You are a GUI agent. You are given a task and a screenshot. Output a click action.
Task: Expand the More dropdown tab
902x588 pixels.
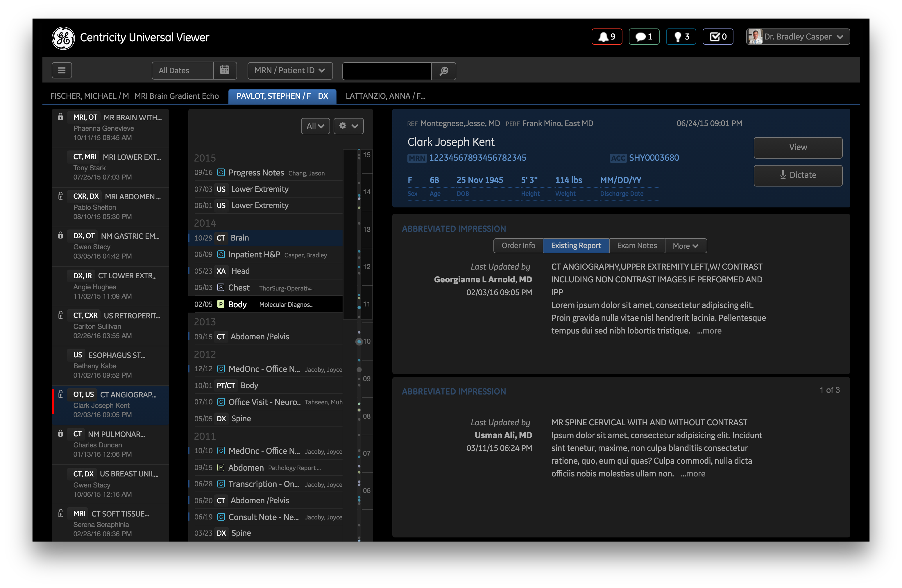[x=686, y=245]
